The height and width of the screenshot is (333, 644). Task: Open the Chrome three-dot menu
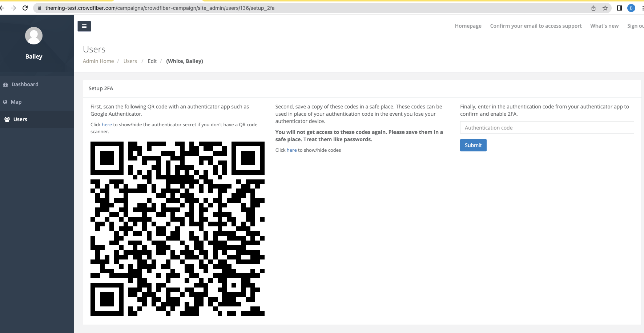[x=643, y=8]
